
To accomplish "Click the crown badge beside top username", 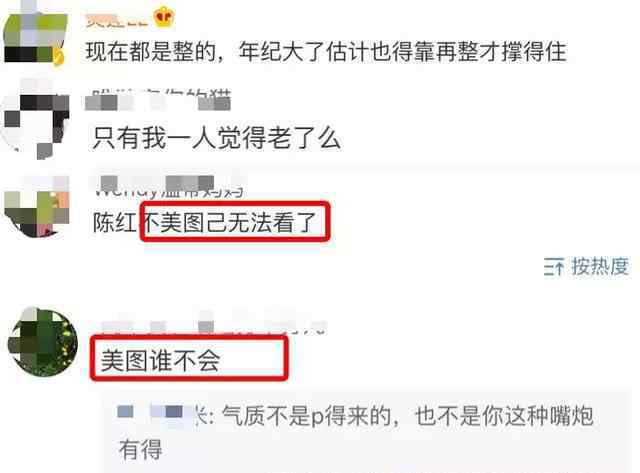I will point(164,17).
